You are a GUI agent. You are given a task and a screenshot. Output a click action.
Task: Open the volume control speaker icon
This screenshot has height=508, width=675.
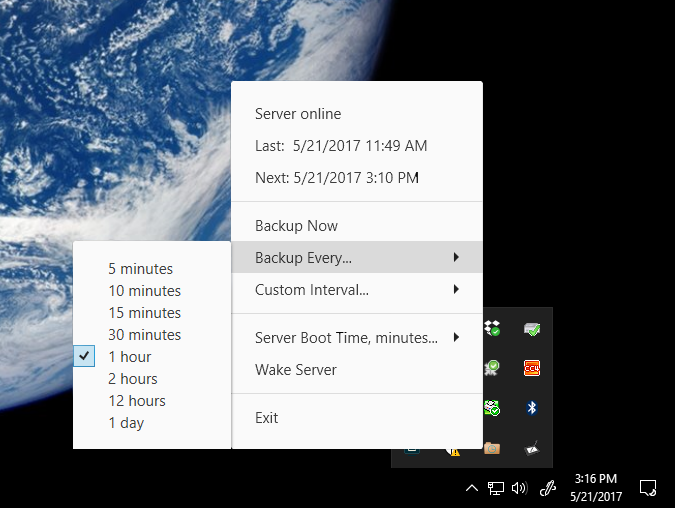[x=519, y=488]
